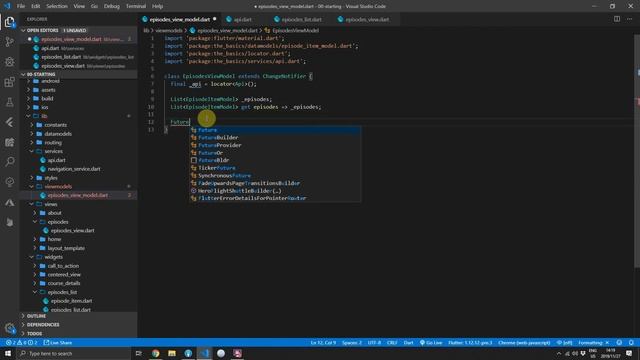This screenshot has width=640, height=360.
Task: Open Windows action center icon
Action: point(629,353)
